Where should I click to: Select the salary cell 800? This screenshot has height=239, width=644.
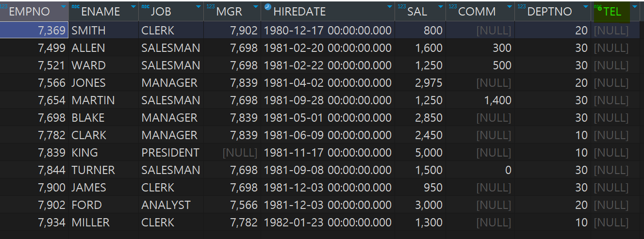420,31
